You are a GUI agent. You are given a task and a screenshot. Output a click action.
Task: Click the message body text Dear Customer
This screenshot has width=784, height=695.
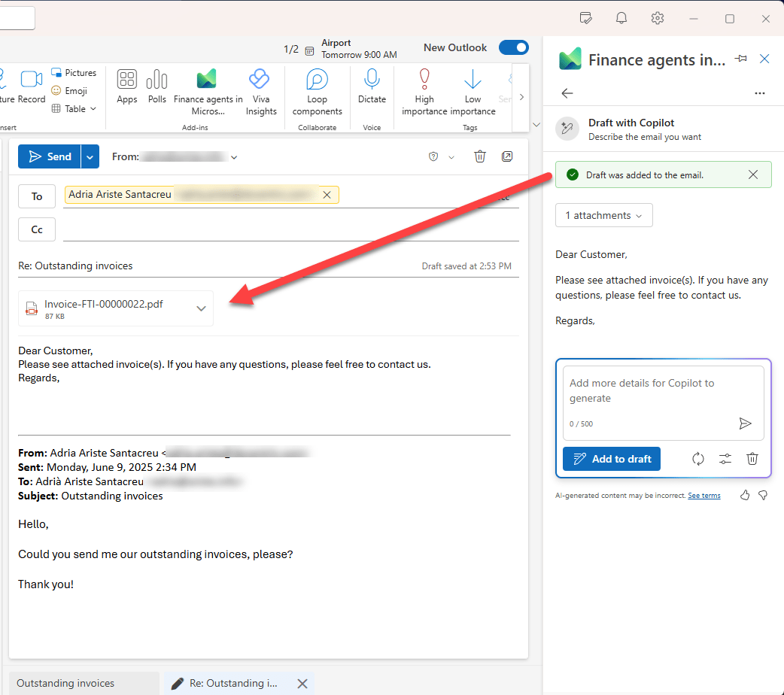coord(56,351)
